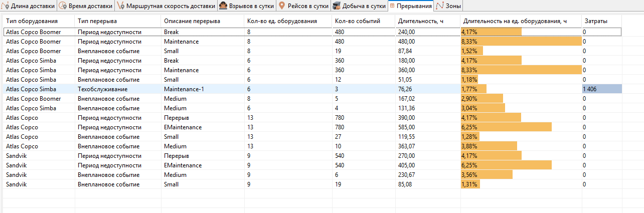Screen dimensions: 644x213
Task: Select the 363,07 duration cell
Action: (x=428, y=146)
